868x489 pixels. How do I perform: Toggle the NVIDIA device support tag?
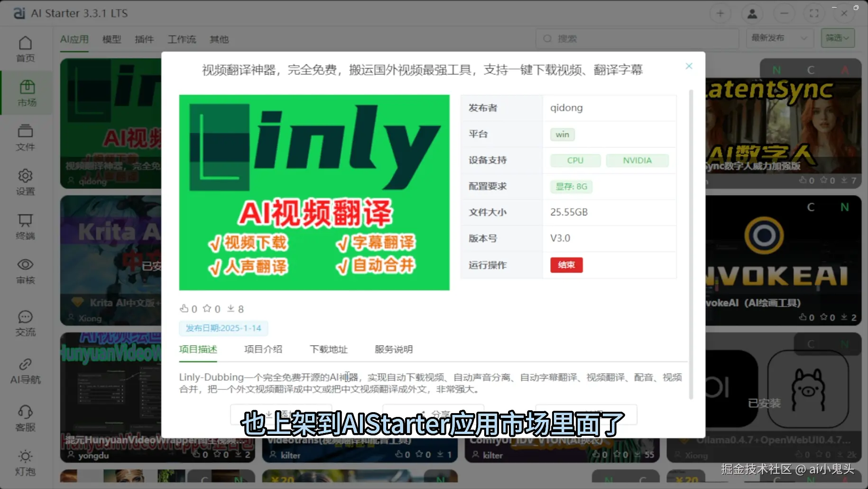pyautogui.click(x=637, y=160)
